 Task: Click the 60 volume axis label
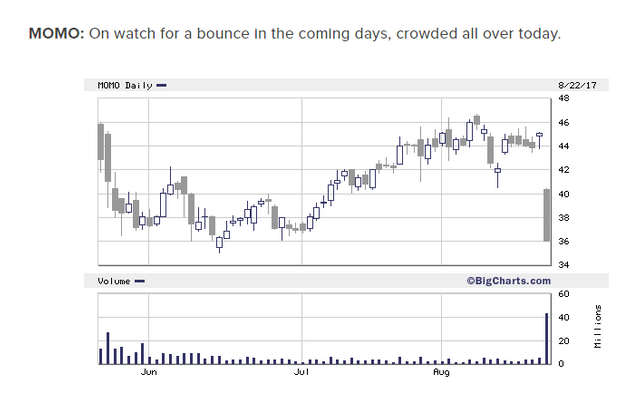click(x=564, y=294)
